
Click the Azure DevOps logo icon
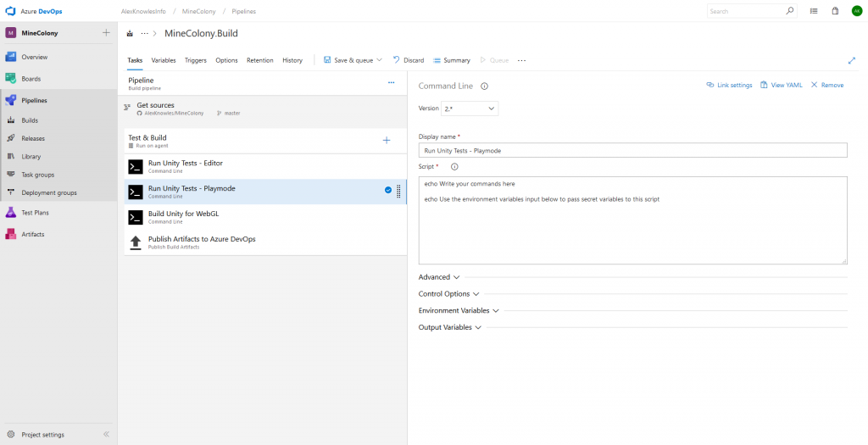coord(11,11)
